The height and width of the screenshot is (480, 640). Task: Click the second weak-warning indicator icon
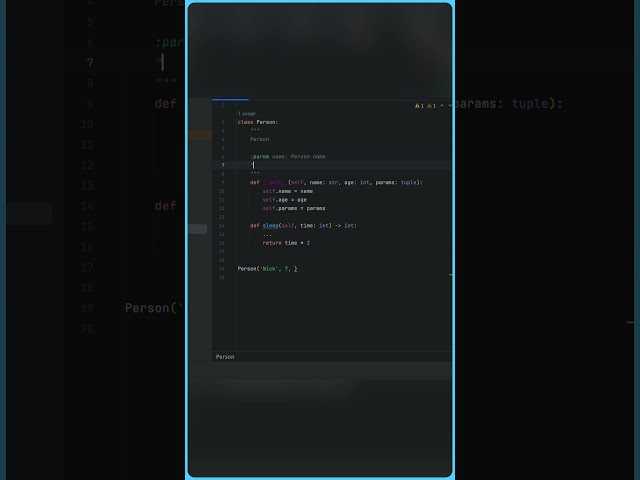point(429,106)
